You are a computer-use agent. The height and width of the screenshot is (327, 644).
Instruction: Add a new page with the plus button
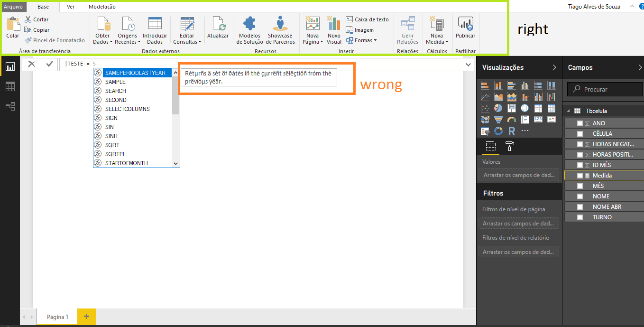click(86, 317)
